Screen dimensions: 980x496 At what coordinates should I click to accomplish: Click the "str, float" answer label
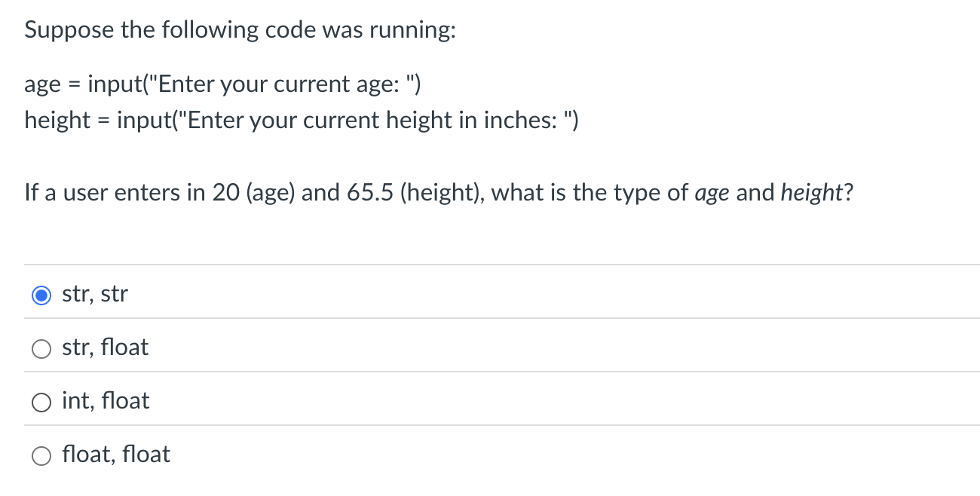[x=106, y=348]
